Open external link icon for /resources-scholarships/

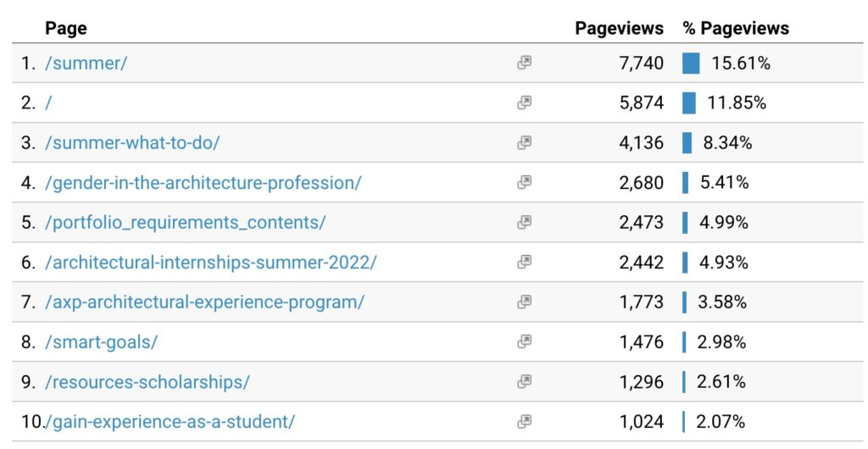point(524,381)
